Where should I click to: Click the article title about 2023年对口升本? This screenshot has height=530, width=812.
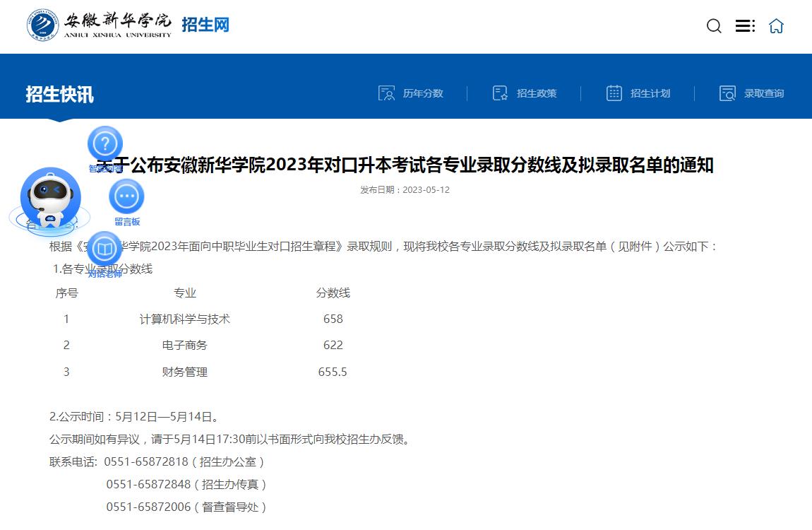(405, 165)
